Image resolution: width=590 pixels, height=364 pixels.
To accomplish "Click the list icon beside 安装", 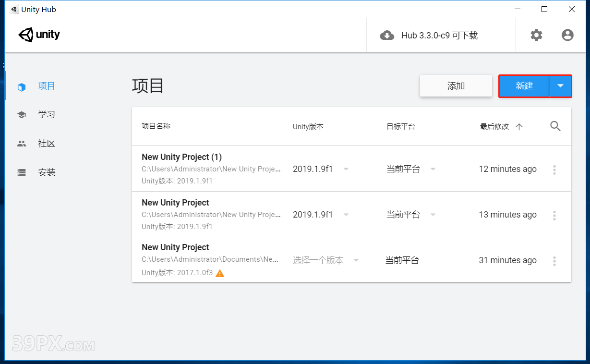I will [22, 172].
